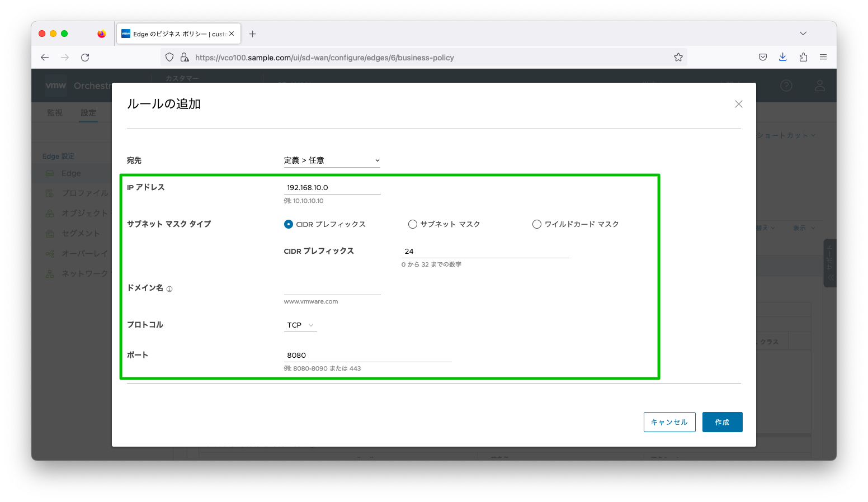Open the 宛先 dropdown showing 定義 > 任意

[x=332, y=160]
